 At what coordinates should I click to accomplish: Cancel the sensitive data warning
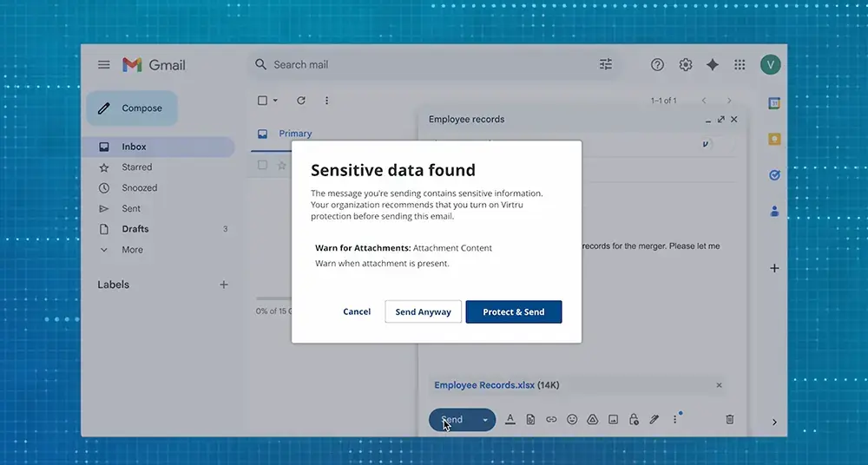tap(357, 311)
